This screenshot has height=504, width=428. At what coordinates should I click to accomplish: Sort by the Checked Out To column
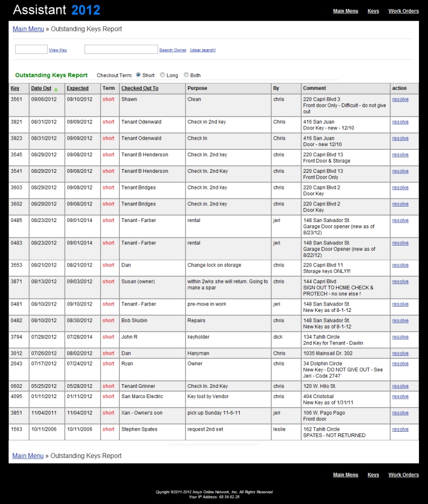140,88
